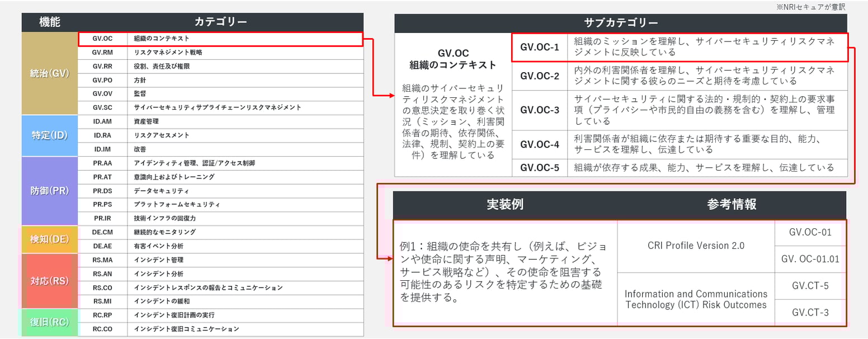Select 役割、責任及び権限 row text
868x339 pixels.
click(162, 67)
